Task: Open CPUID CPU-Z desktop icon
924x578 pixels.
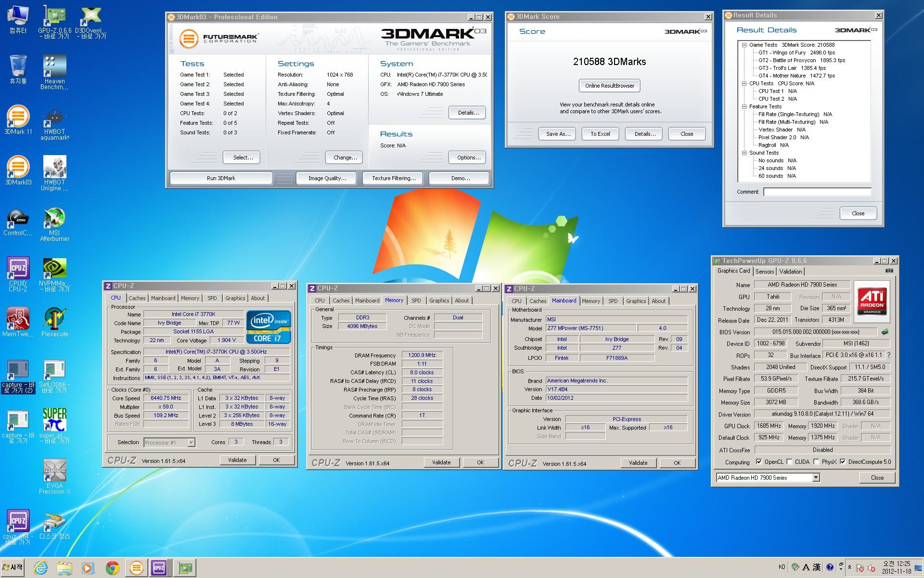Action: (18, 274)
